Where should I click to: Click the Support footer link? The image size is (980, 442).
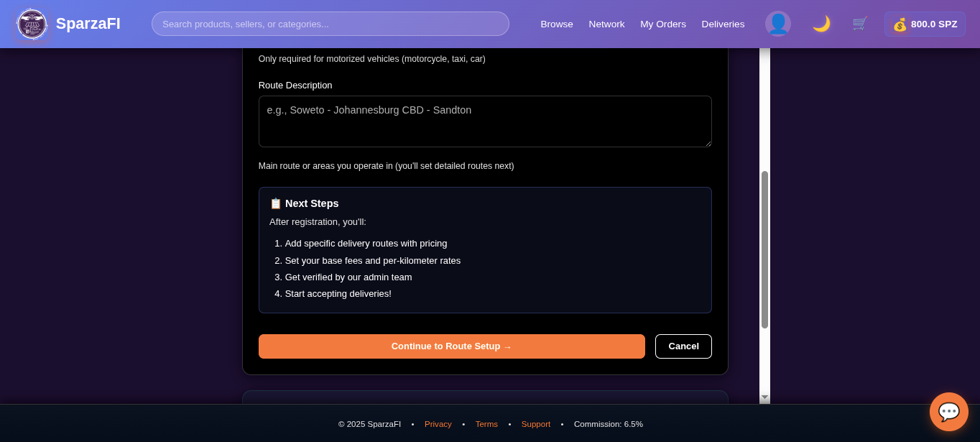pos(535,424)
